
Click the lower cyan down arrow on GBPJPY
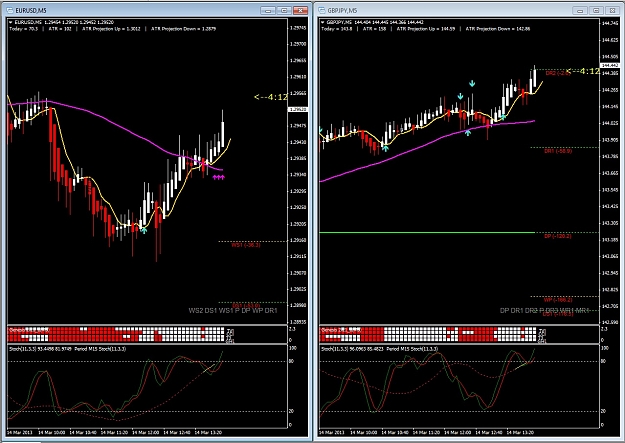[x=460, y=96]
